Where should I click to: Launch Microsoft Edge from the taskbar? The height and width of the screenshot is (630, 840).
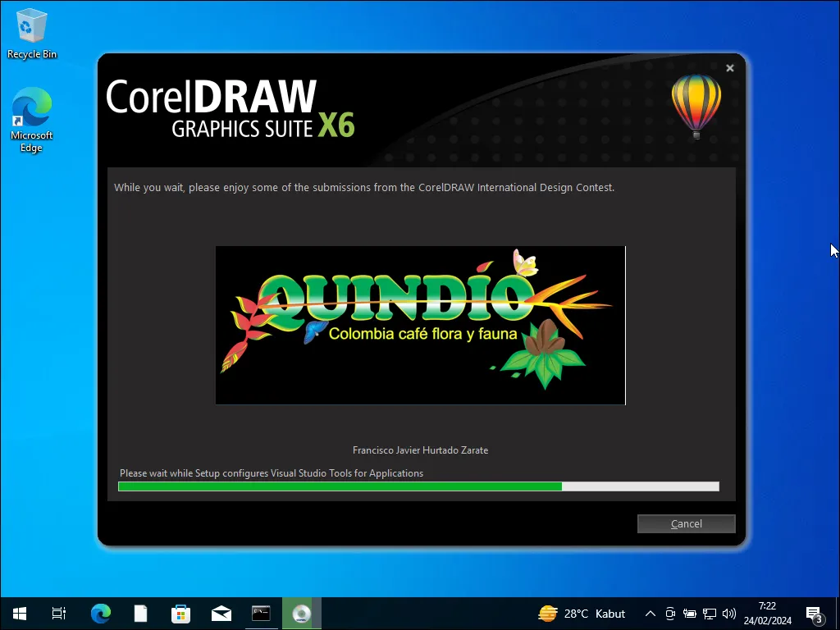[100, 613]
